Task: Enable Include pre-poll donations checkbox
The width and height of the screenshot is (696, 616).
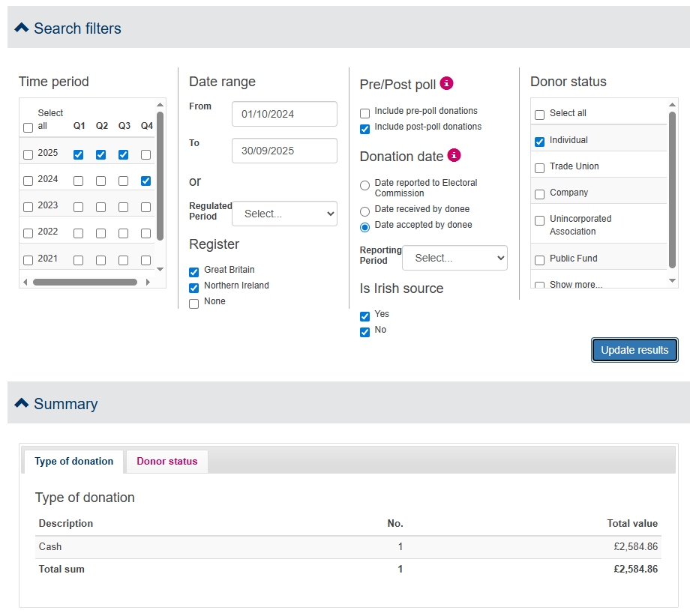Action: pyautogui.click(x=365, y=113)
